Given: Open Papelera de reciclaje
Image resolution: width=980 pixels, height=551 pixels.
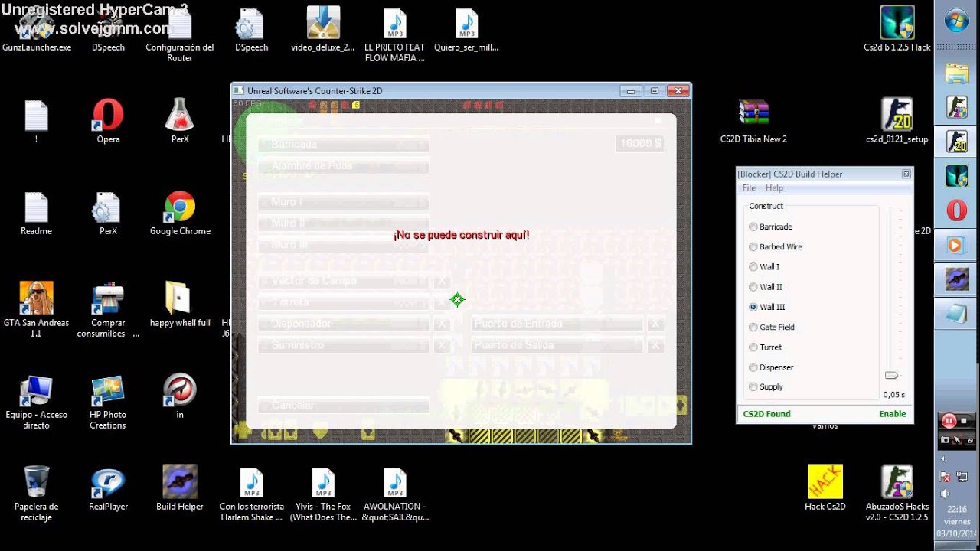Looking at the screenshot, I should [x=36, y=494].
